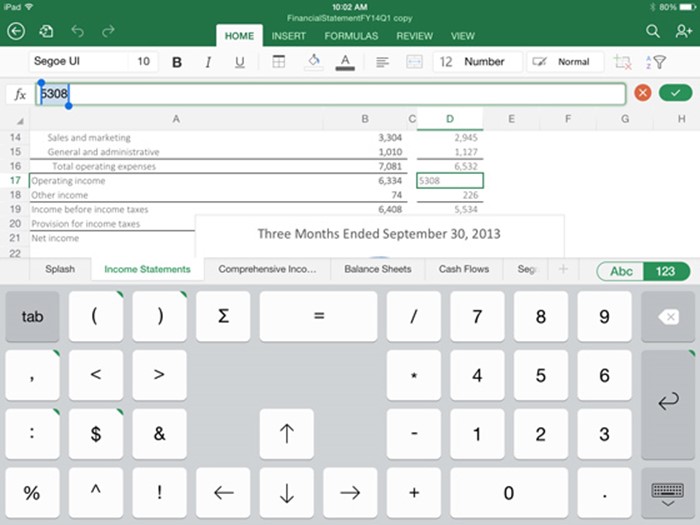The height and width of the screenshot is (525, 700).
Task: Open the Segoe UI font dropdown
Action: pos(78,62)
